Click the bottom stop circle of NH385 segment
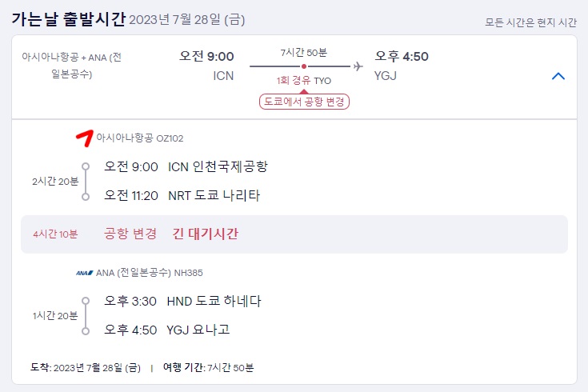Screen dimensions: 588x392 click(86, 331)
